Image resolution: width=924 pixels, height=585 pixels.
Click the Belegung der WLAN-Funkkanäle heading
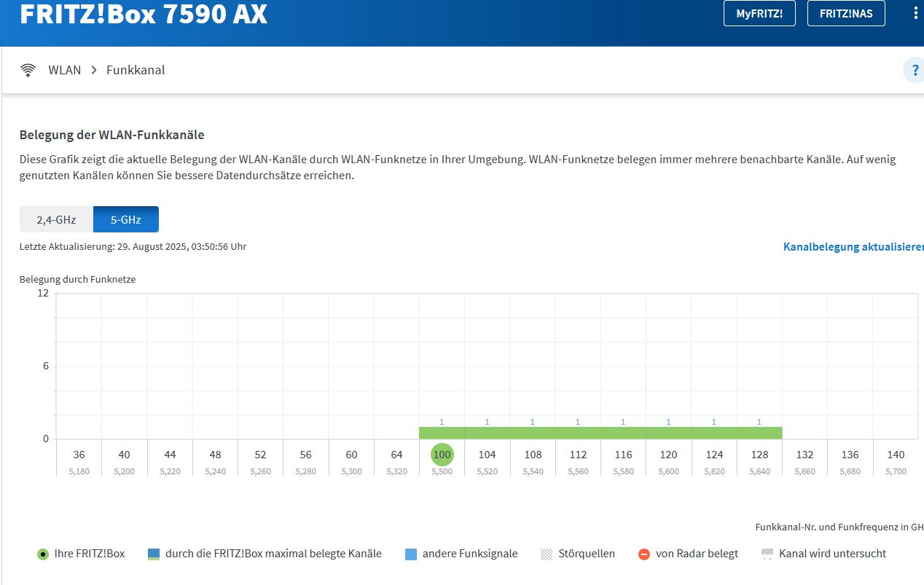[x=111, y=135]
